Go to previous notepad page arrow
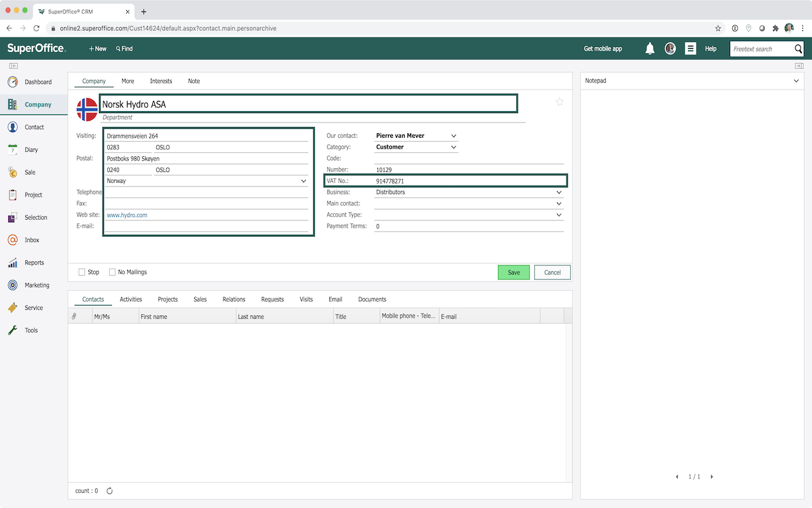The width and height of the screenshot is (812, 508). tap(677, 476)
